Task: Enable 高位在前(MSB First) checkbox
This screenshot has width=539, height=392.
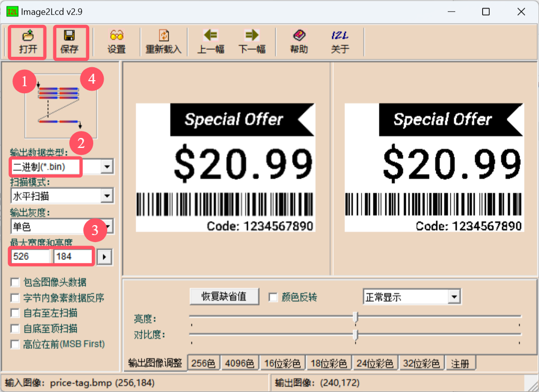Action: [15, 344]
